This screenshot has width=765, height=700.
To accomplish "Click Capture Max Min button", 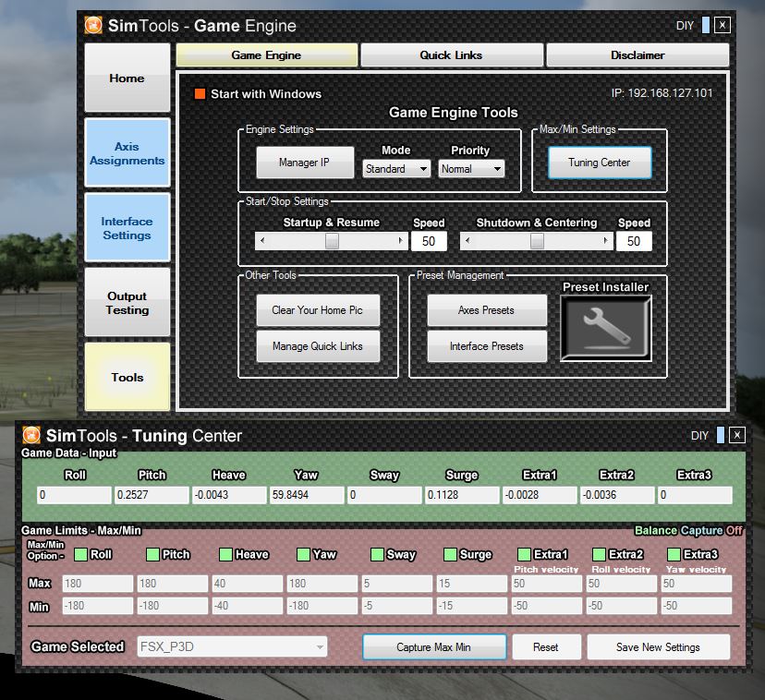I will tap(434, 647).
